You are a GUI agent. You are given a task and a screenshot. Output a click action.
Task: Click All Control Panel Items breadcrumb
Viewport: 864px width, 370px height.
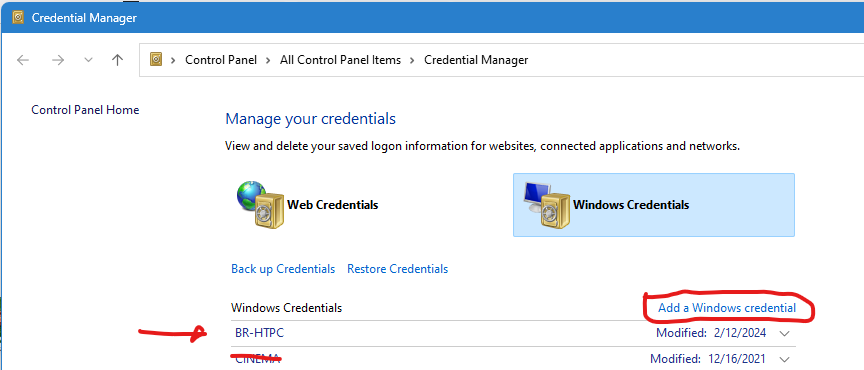[x=341, y=60]
